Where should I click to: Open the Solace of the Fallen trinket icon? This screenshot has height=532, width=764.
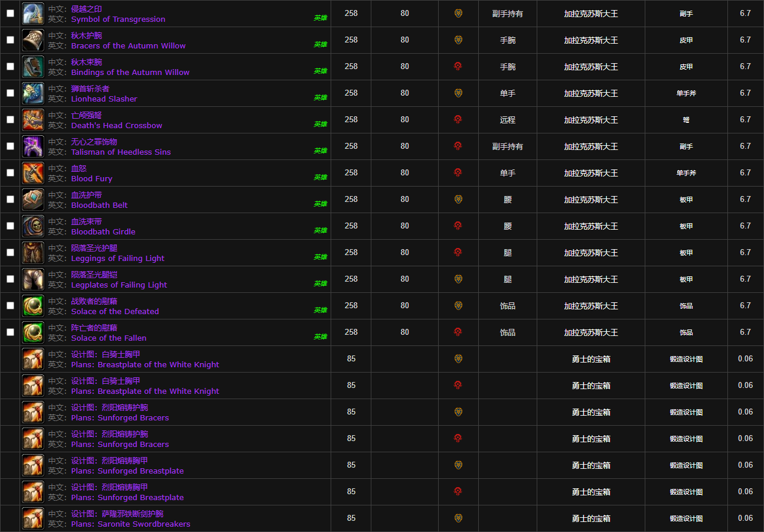point(33,332)
